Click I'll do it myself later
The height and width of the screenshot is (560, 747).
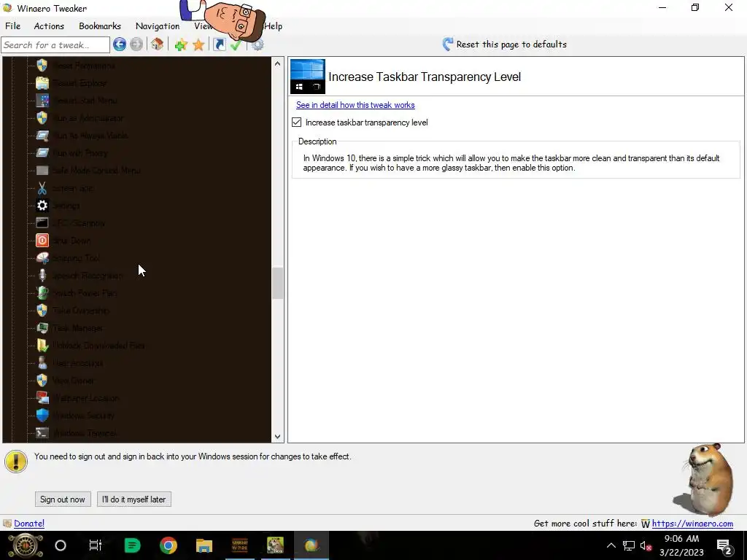pyautogui.click(x=134, y=499)
